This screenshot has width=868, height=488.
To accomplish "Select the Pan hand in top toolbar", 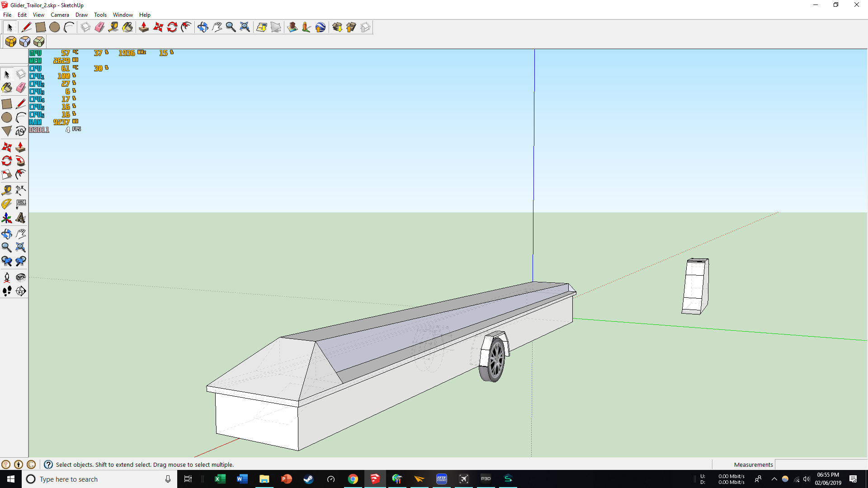I will [x=217, y=28].
